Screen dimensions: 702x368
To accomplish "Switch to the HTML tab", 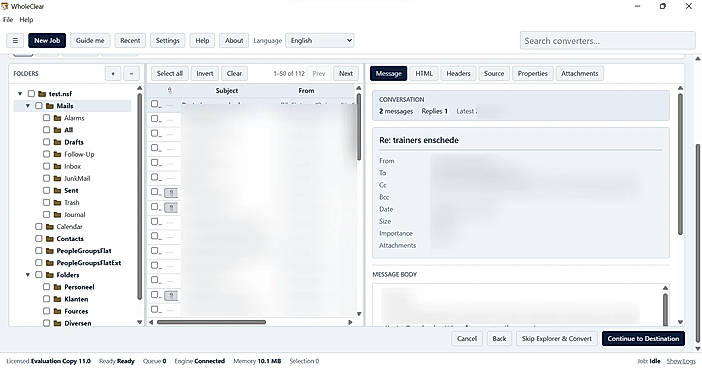I will [x=424, y=73].
